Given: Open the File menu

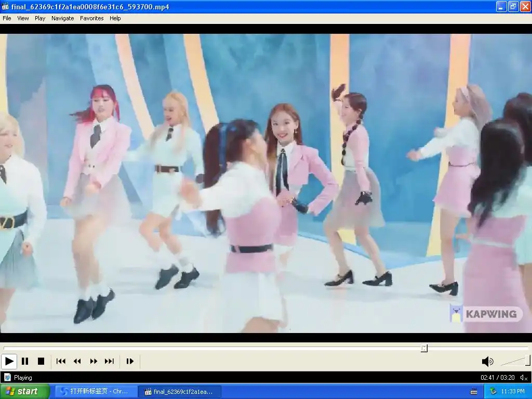Looking at the screenshot, I should (x=7, y=18).
